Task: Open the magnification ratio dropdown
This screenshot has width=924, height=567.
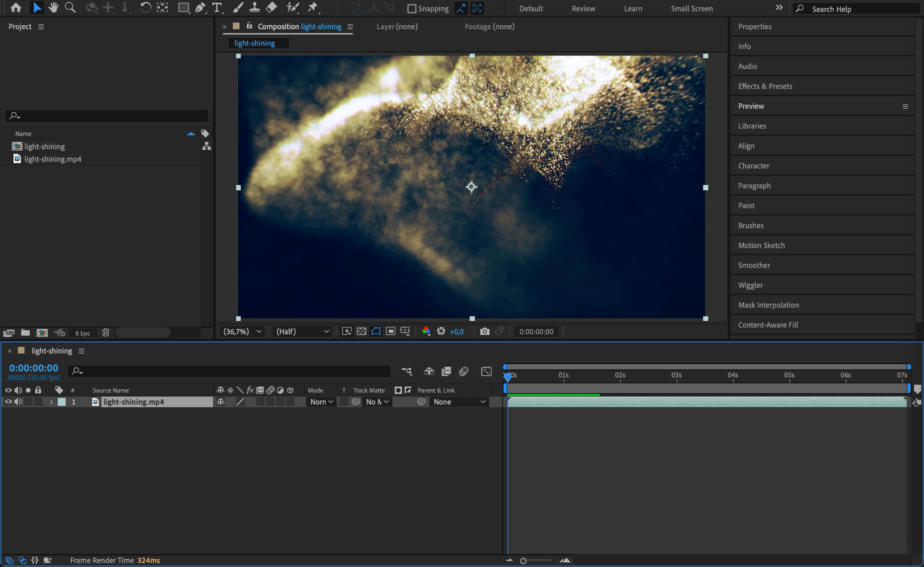Action: [x=242, y=332]
